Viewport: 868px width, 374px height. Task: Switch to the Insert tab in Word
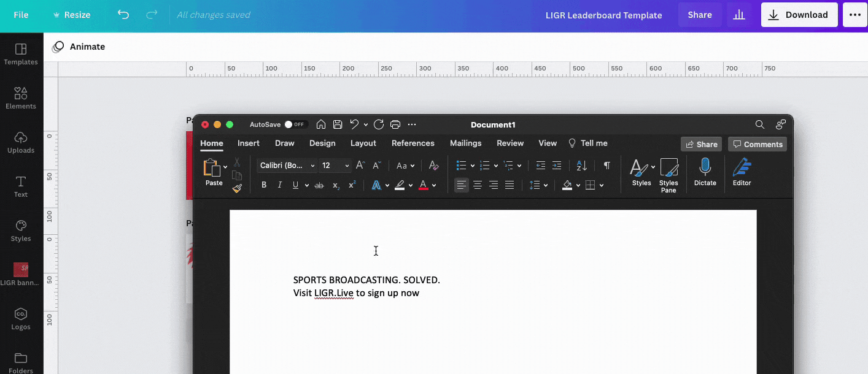tap(249, 143)
